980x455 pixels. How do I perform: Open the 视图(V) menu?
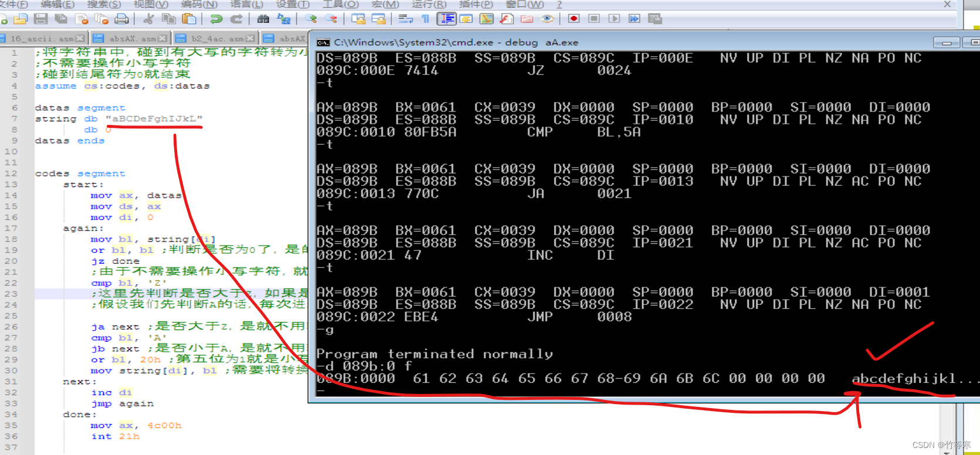pos(151,4)
